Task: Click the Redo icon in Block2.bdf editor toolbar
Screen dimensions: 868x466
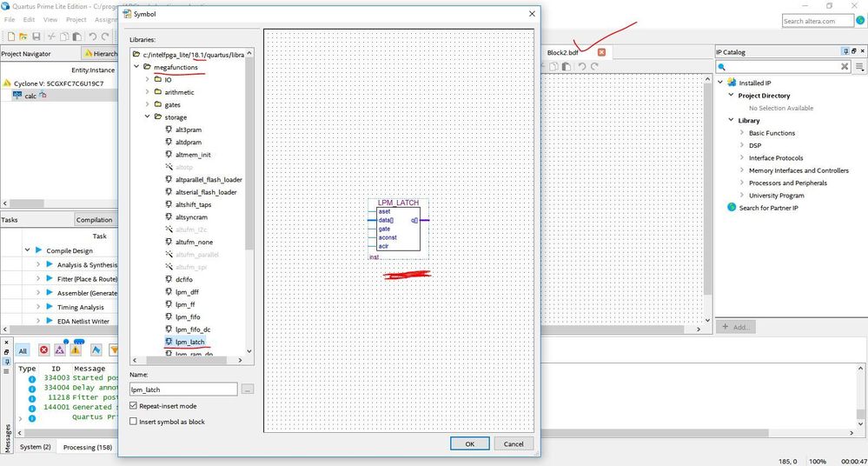Action: [x=594, y=66]
